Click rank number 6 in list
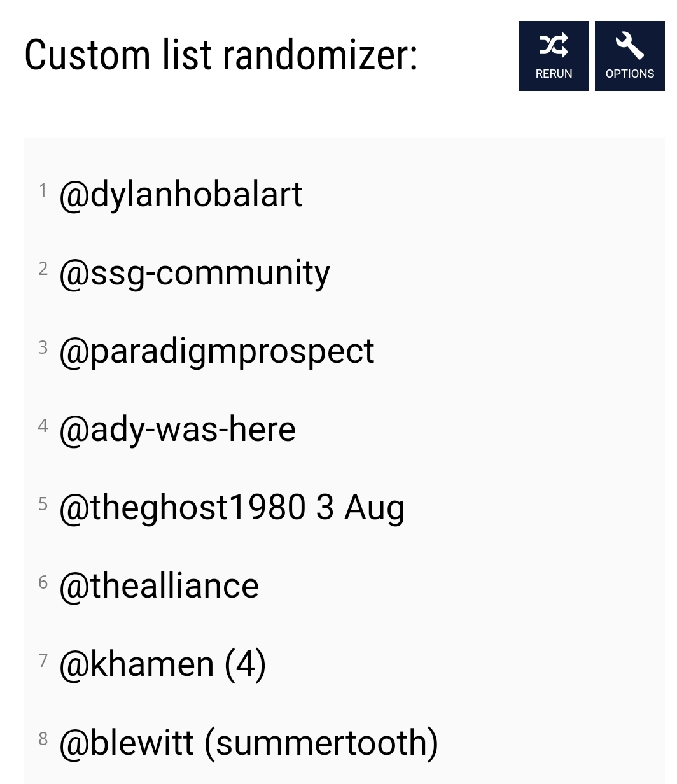The width and height of the screenshot is (677, 784). 43,582
